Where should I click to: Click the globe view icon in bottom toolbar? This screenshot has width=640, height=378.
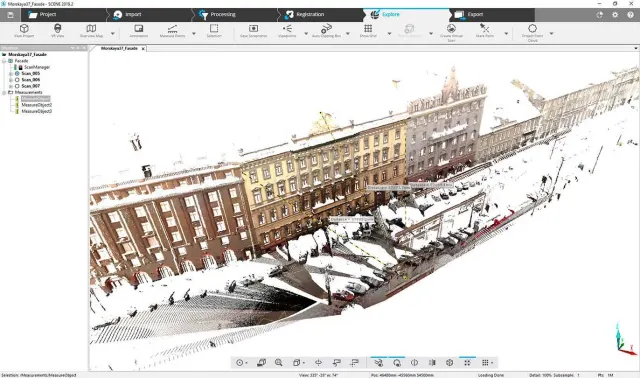click(449, 362)
